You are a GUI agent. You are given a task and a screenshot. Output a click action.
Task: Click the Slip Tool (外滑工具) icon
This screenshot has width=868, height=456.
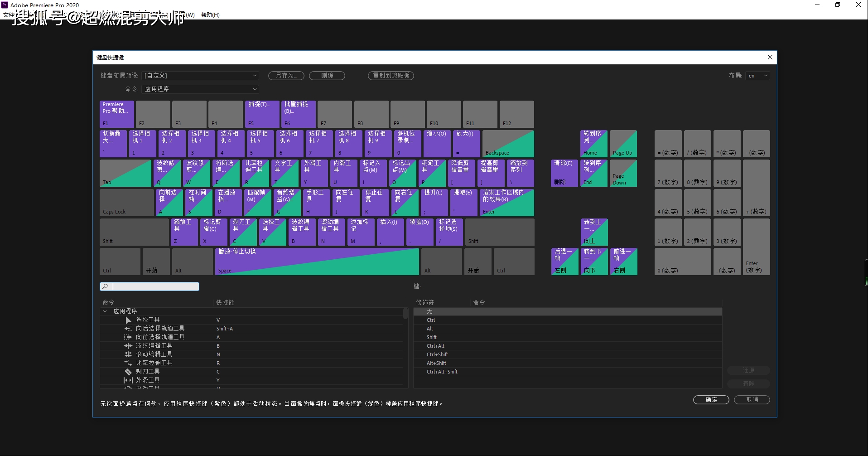point(128,380)
